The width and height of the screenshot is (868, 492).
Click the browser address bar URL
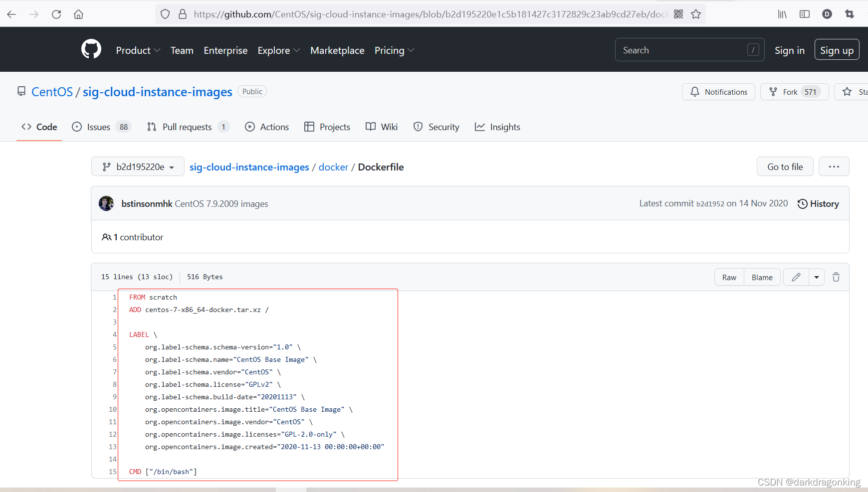point(431,14)
